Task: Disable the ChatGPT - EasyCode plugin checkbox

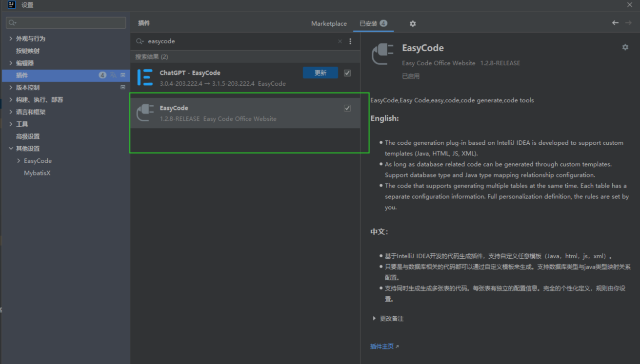Action: (x=347, y=73)
